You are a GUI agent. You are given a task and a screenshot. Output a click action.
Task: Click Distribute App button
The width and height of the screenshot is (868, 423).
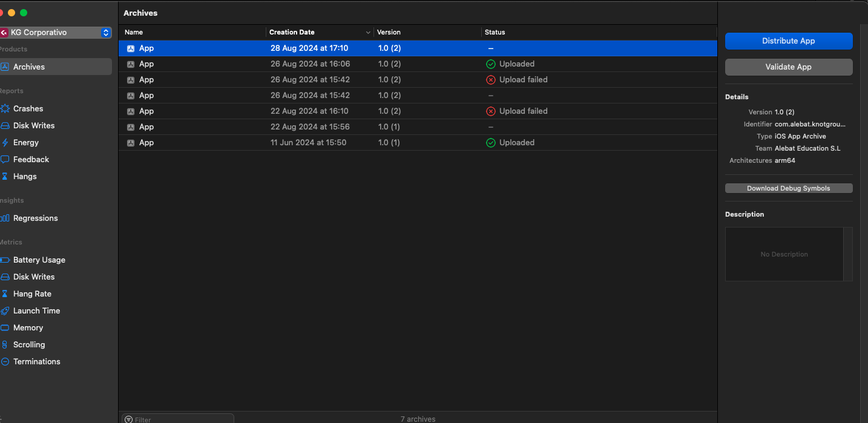(x=788, y=41)
